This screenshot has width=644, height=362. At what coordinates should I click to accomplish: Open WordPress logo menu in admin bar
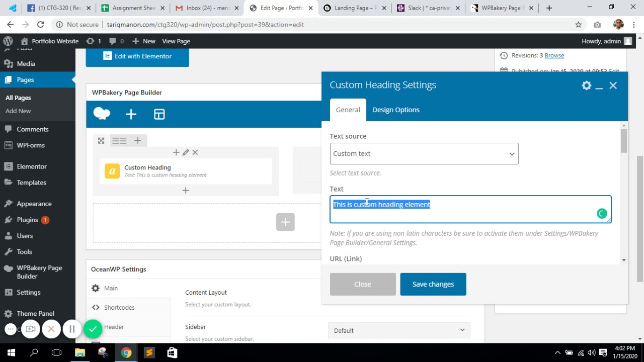8,41
